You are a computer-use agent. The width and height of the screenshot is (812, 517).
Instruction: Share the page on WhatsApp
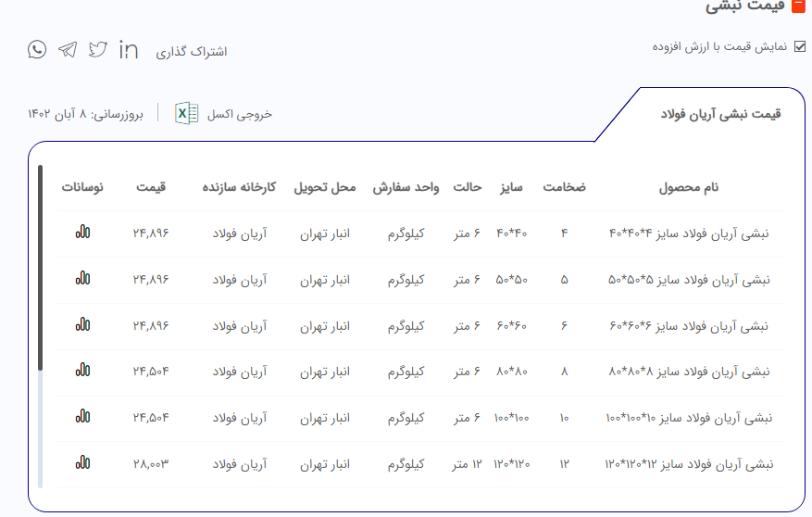click(37, 49)
